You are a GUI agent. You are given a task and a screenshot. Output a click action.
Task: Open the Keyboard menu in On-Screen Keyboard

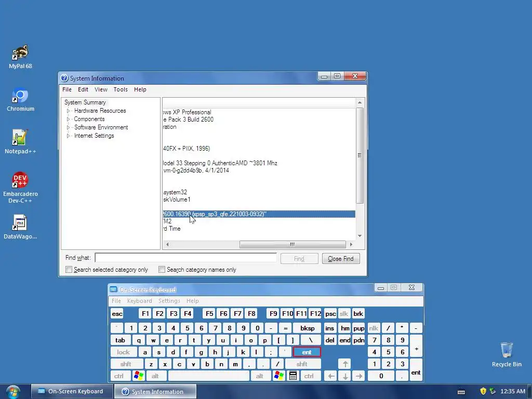(139, 301)
